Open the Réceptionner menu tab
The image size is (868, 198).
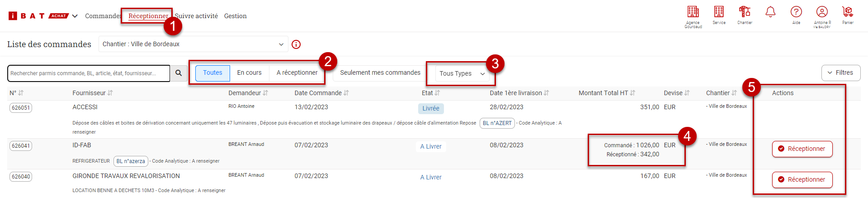pos(148,16)
